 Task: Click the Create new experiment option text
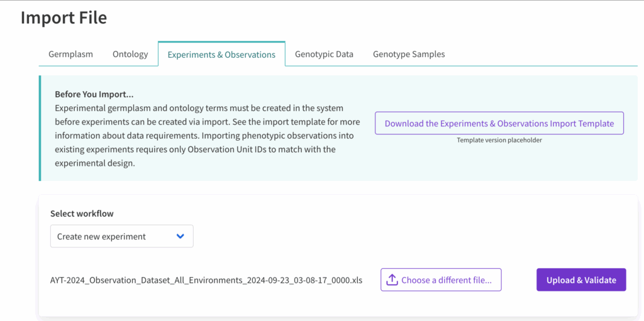[x=101, y=237]
